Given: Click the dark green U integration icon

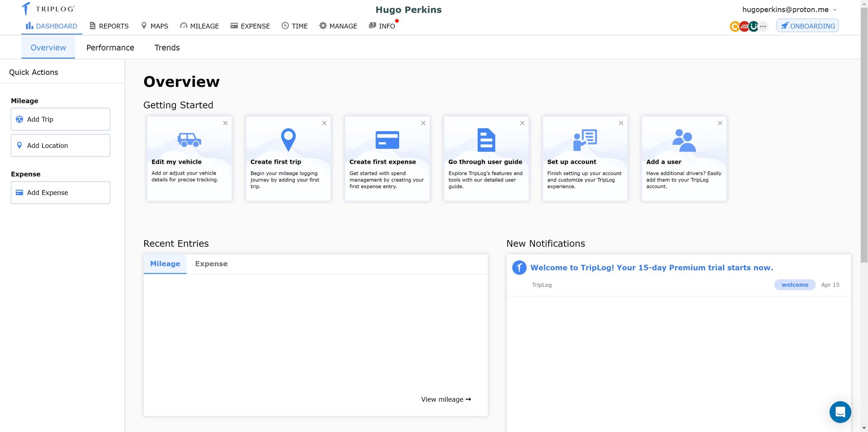Looking at the screenshot, I should click(754, 26).
